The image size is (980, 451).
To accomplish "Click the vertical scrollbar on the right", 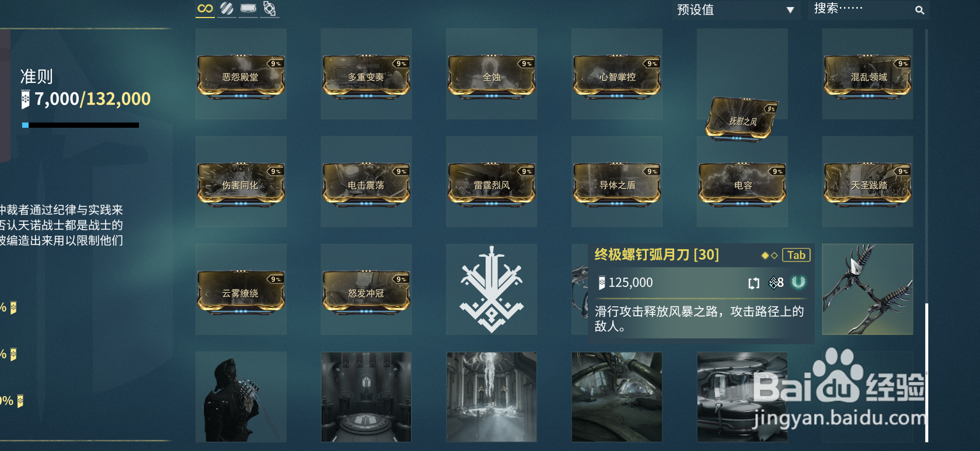I will point(926,372).
